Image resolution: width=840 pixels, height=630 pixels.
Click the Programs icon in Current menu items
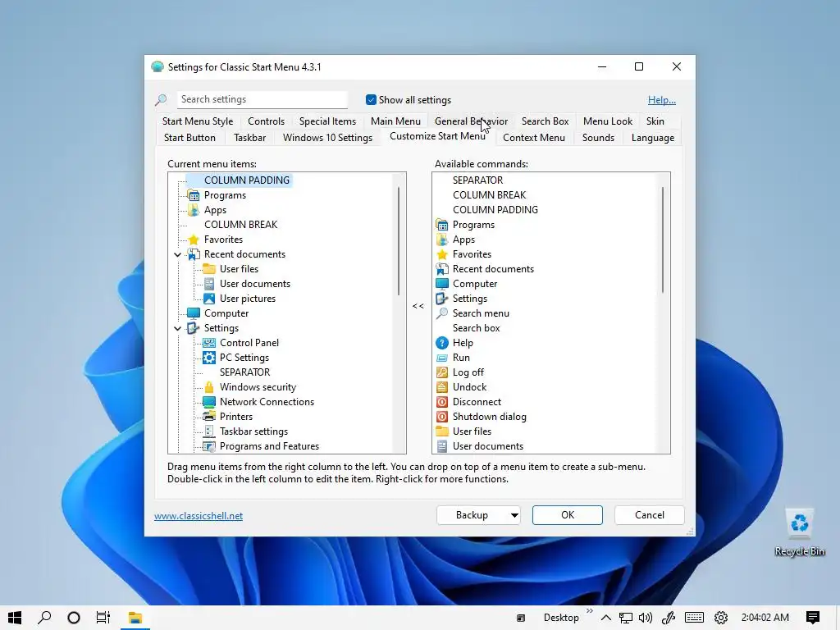194,195
